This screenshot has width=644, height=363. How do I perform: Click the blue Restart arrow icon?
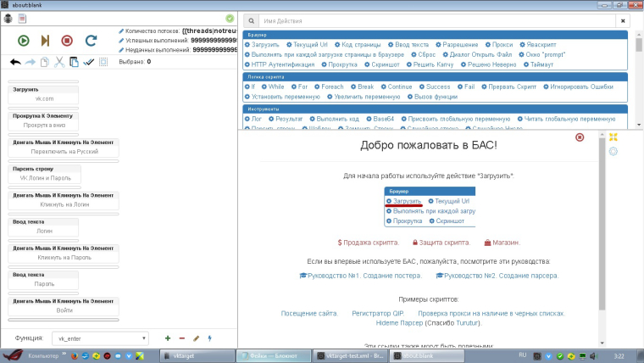[x=90, y=40]
